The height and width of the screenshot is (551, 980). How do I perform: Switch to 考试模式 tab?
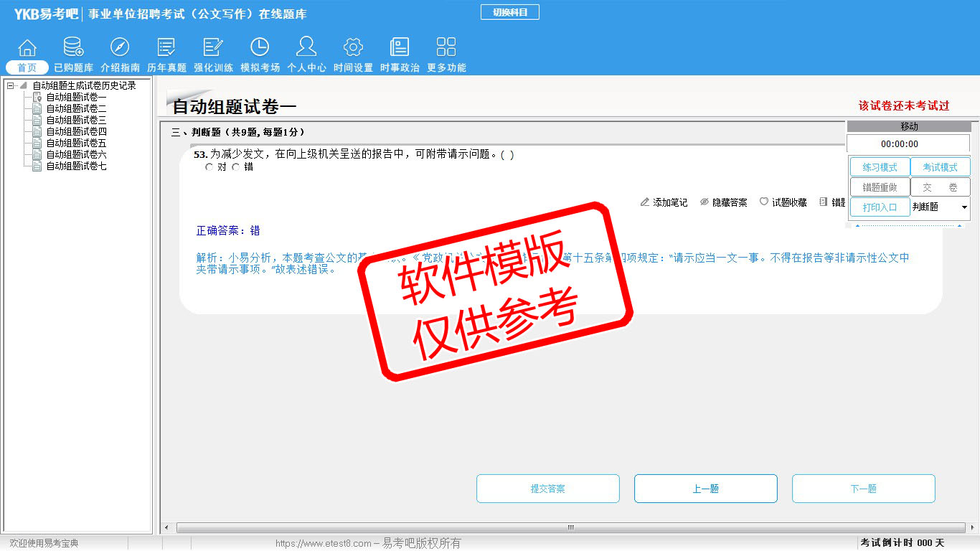pos(940,167)
